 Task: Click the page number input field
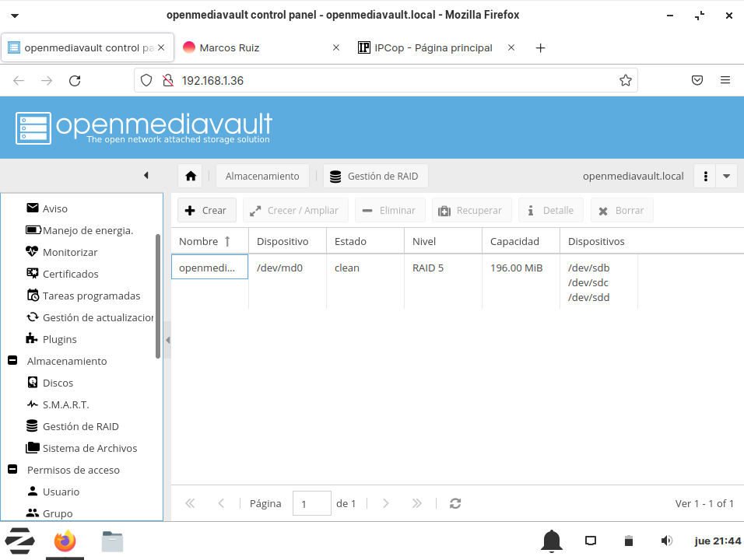311,503
